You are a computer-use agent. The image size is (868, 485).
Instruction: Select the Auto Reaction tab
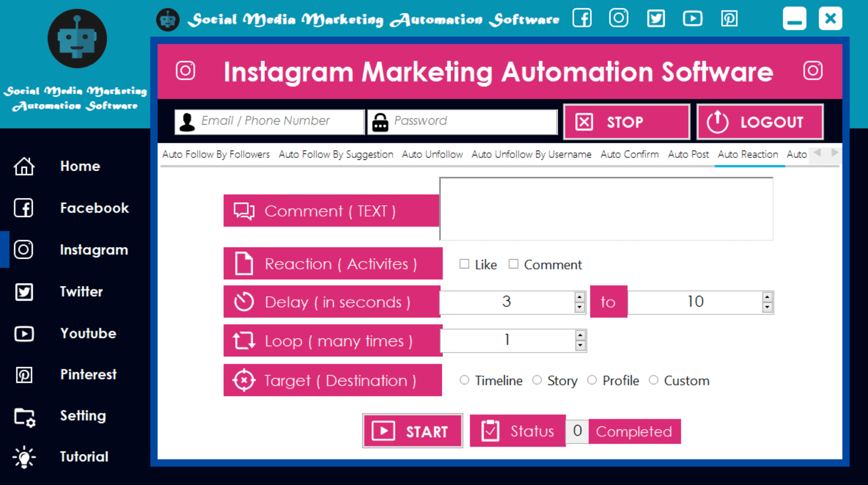tap(748, 154)
